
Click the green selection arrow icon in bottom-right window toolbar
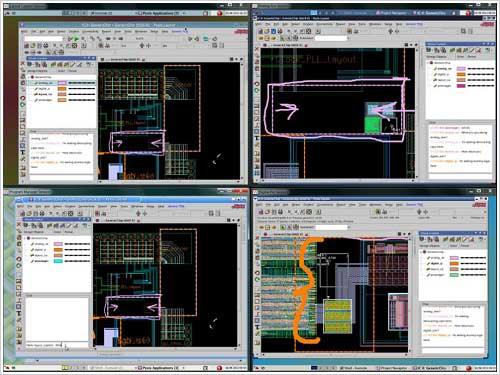point(283,227)
